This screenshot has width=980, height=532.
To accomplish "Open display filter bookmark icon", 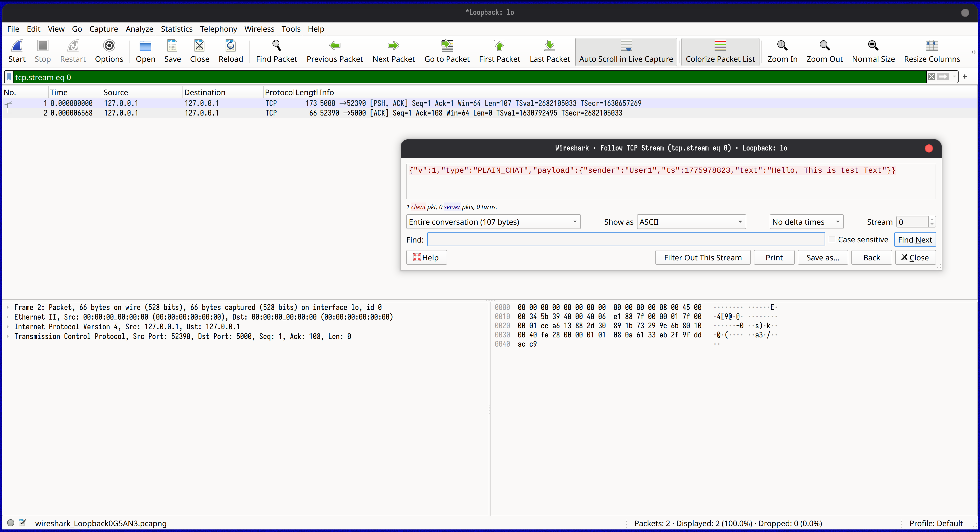I will [x=9, y=77].
